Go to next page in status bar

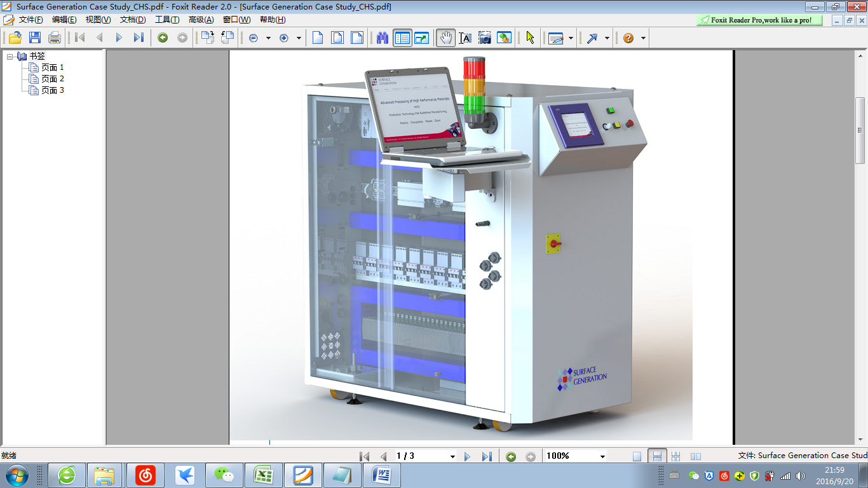(x=467, y=456)
